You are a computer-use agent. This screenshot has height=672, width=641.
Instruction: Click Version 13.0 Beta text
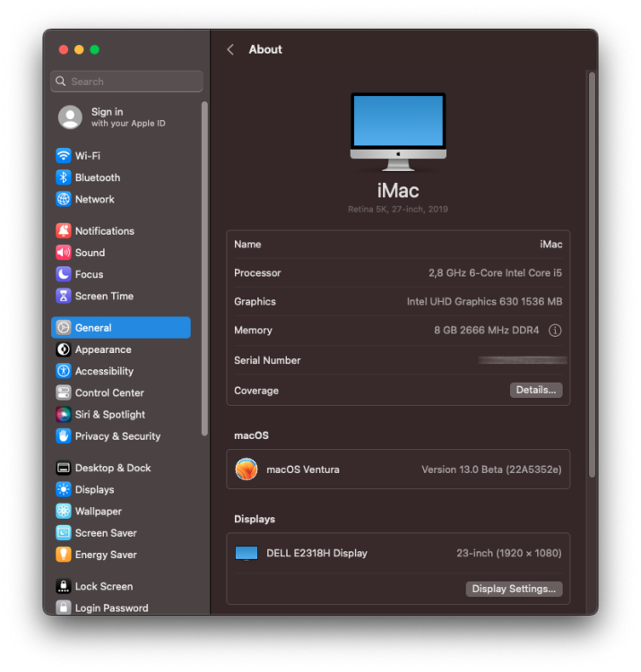491,470
